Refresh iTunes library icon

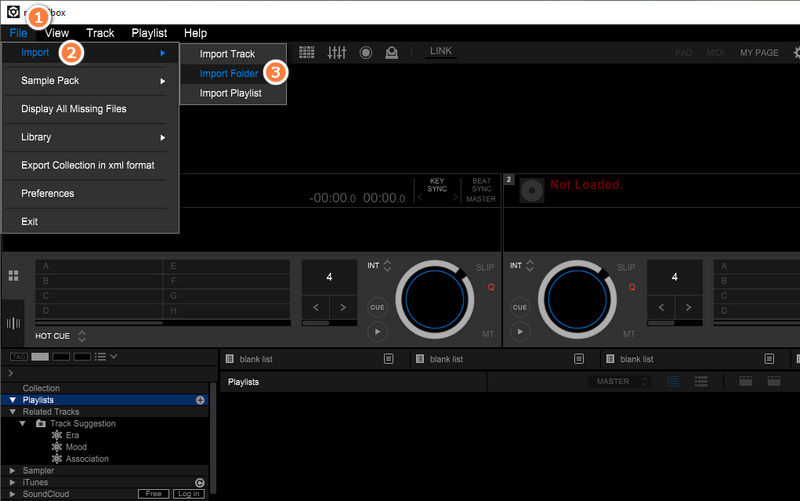199,483
